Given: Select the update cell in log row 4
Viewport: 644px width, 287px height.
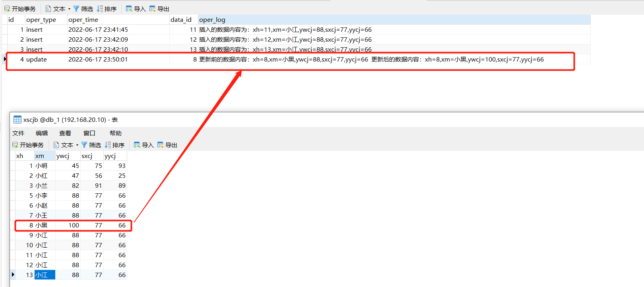Looking at the screenshot, I should click(46, 60).
